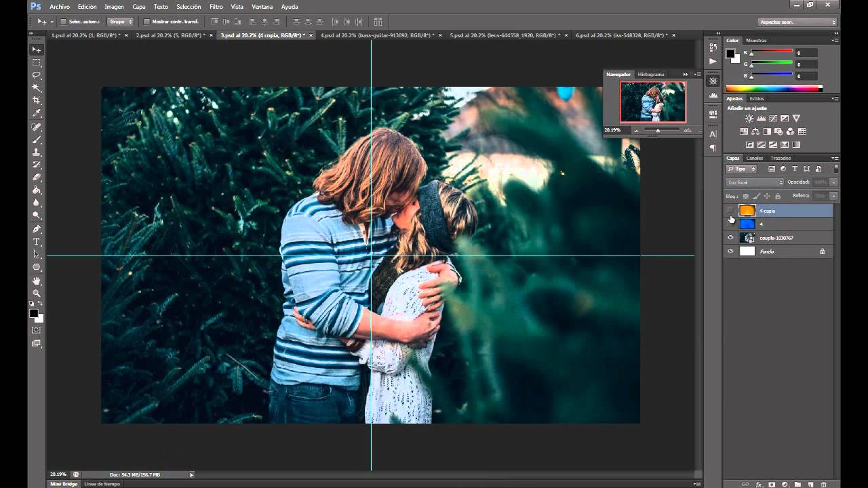This screenshot has height=488, width=868.
Task: Select the Zoom tool in the toolbox
Action: (37, 293)
